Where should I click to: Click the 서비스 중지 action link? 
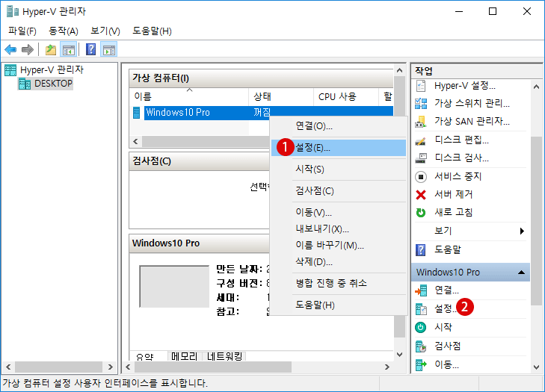458,176
